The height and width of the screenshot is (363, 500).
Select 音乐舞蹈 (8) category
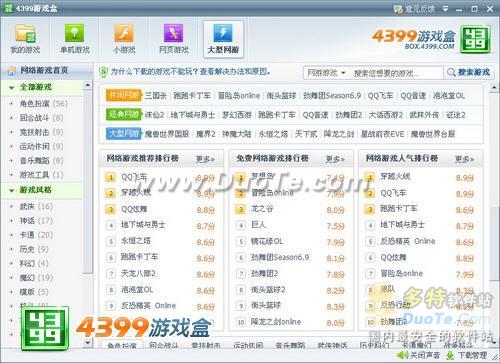[x=41, y=160]
